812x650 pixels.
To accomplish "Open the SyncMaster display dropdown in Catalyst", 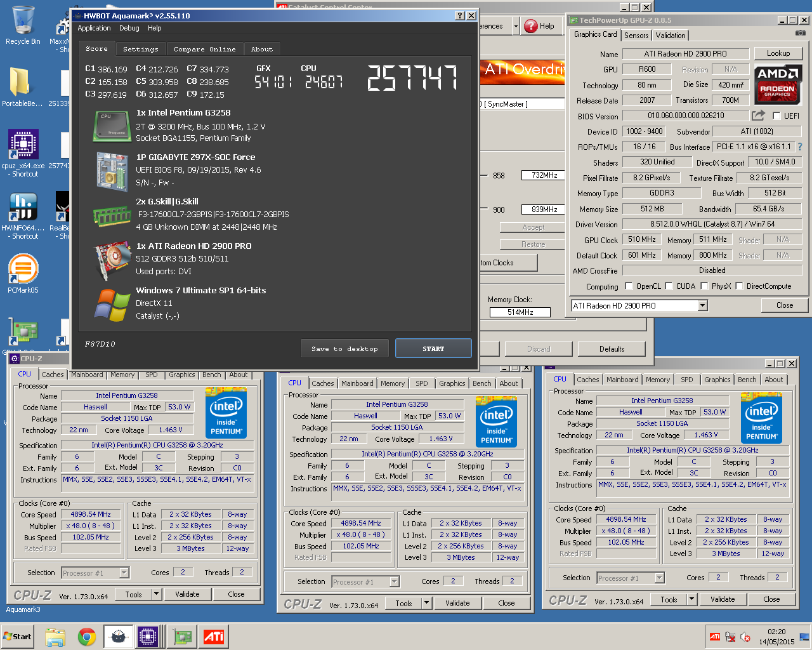I will tap(522, 103).
